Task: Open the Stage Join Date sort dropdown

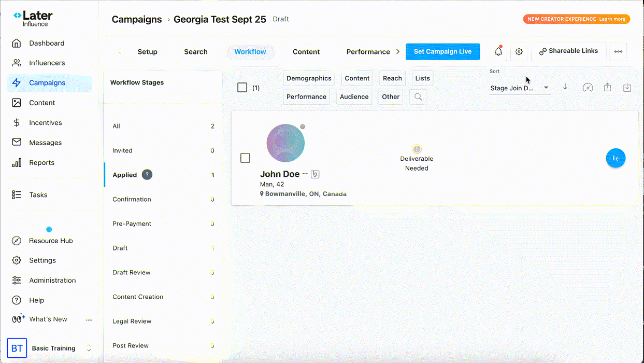Action: coord(519,88)
